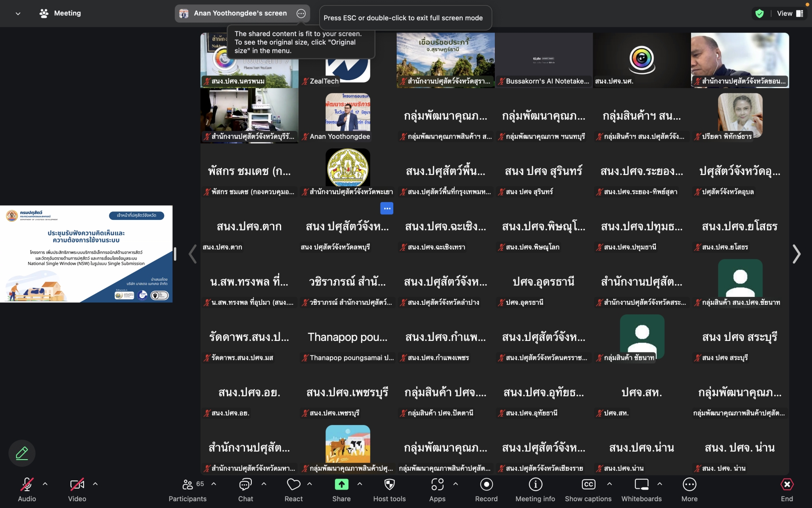Click the shared screen slide thumbnail

tap(86, 254)
